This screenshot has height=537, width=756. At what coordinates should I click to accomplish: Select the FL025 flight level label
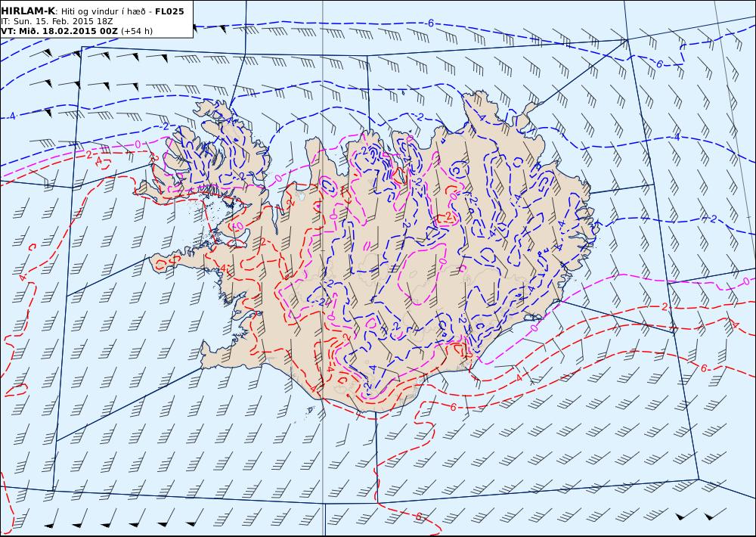[169, 11]
